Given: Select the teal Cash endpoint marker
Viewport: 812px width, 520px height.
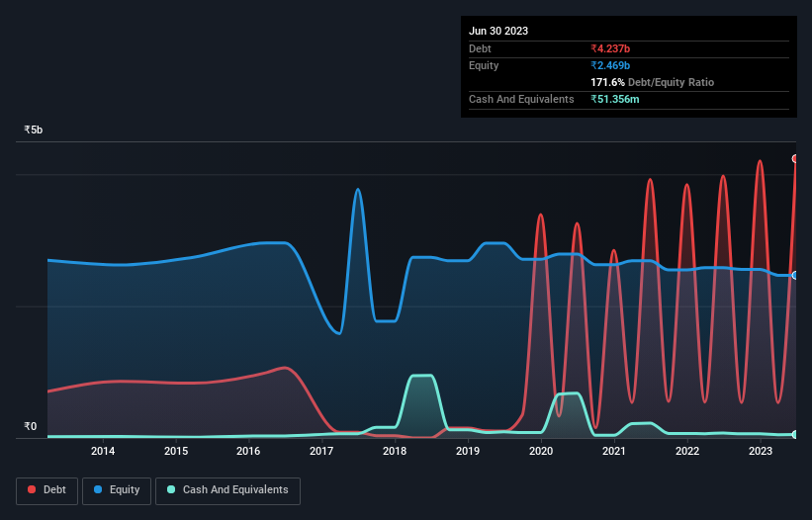Looking at the screenshot, I should pos(795,435).
